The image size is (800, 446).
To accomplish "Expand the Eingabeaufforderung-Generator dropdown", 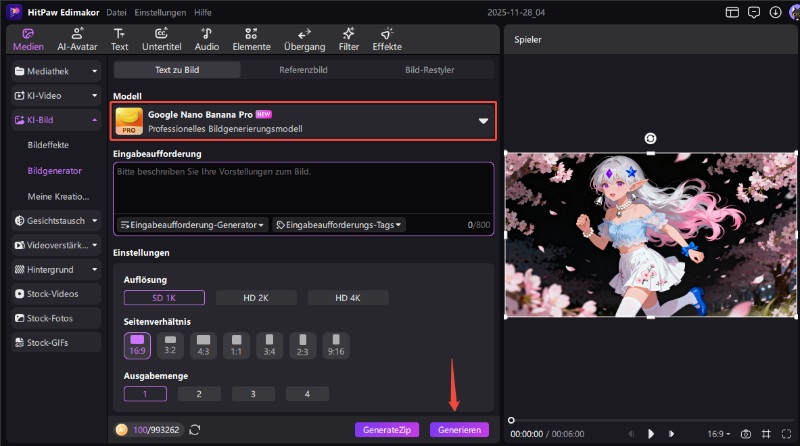I will (193, 225).
